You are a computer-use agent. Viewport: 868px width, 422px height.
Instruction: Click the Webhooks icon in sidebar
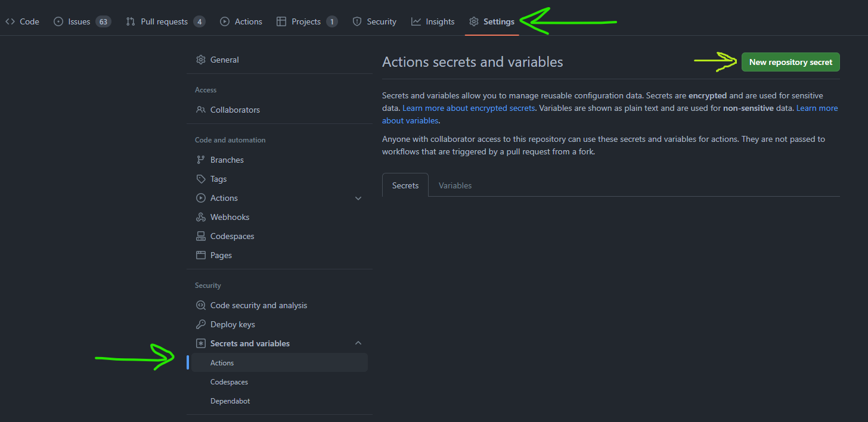(x=201, y=217)
